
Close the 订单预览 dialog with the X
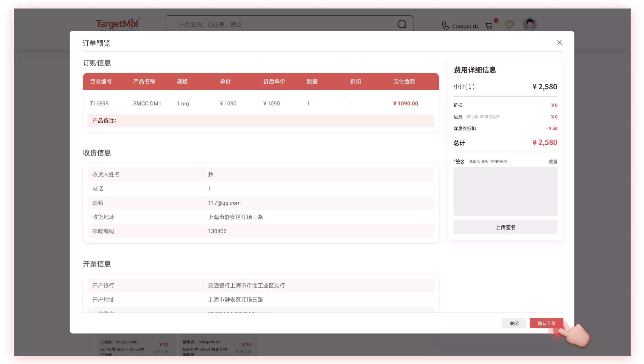[559, 43]
